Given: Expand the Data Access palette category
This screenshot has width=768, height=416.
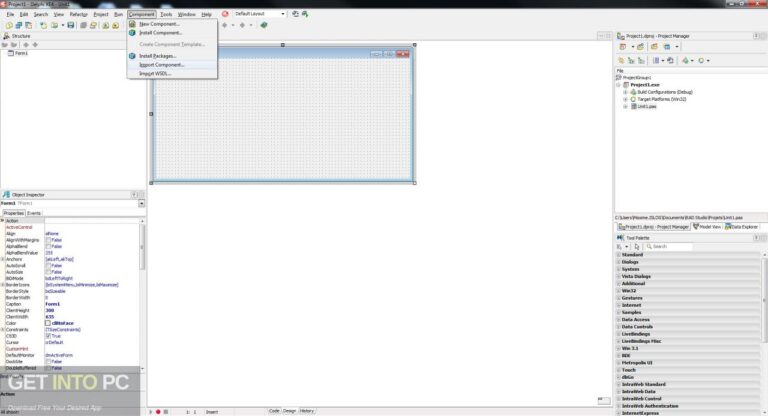Looking at the screenshot, I should click(x=619, y=319).
